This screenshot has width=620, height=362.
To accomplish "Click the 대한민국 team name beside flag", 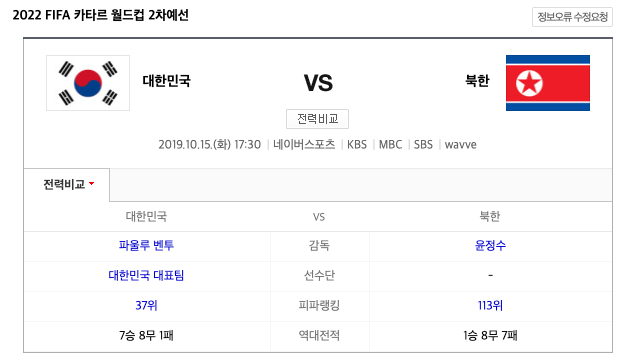I will pos(166,81).
